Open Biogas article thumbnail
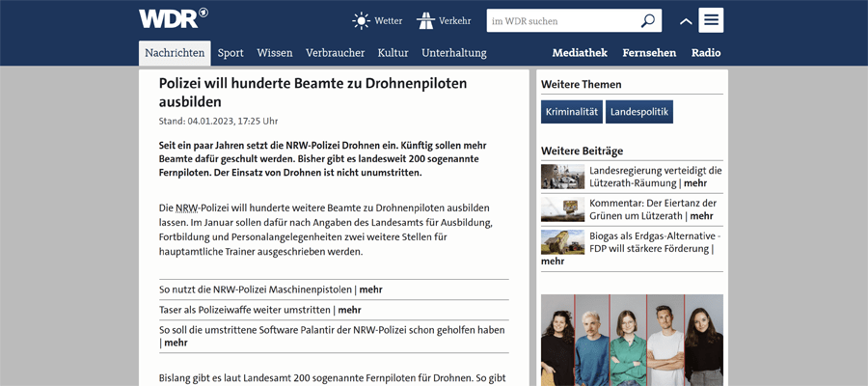The width and height of the screenshot is (868, 386). click(562, 242)
